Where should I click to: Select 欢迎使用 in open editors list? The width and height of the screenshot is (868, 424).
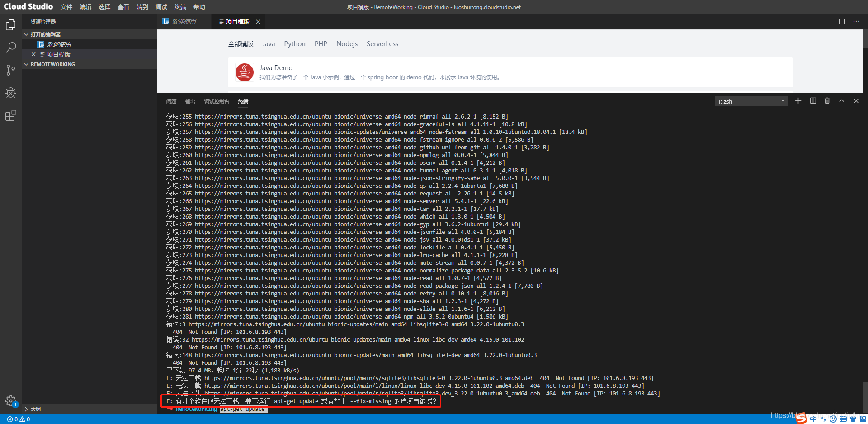pyautogui.click(x=89, y=44)
